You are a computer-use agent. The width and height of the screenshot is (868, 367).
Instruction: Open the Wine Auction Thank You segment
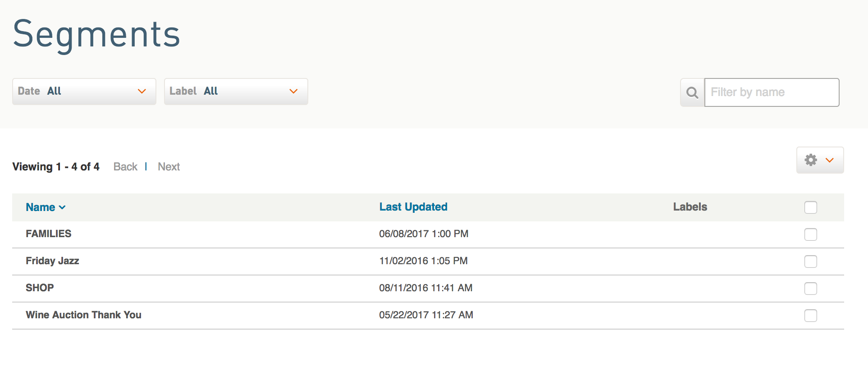pos(83,315)
